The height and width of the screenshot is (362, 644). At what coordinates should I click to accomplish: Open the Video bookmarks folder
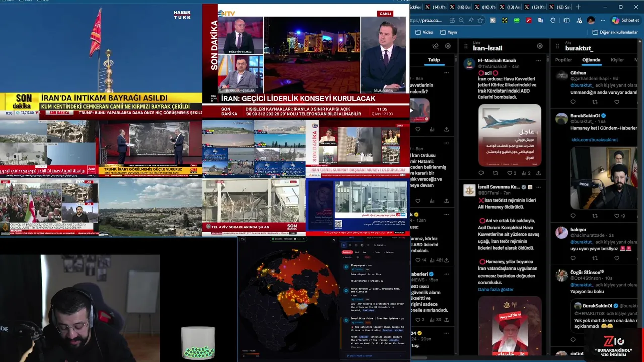pos(424,32)
